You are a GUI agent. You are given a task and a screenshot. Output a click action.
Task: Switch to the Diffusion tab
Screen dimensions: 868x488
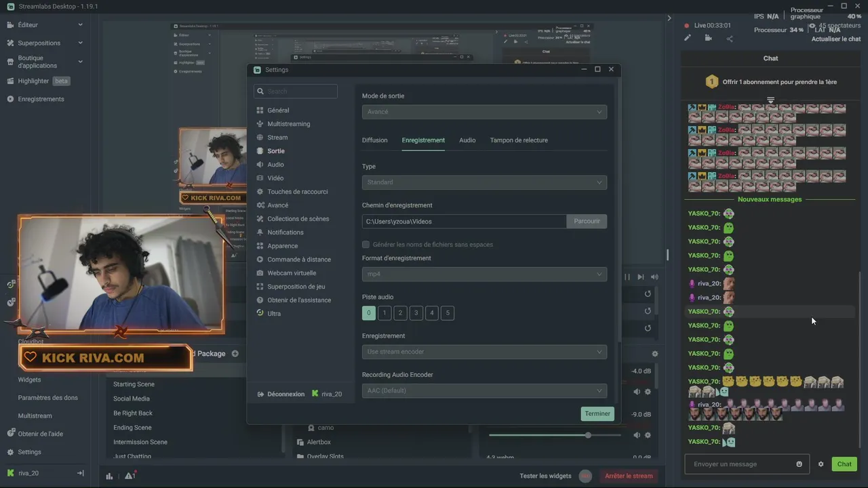[374, 140]
